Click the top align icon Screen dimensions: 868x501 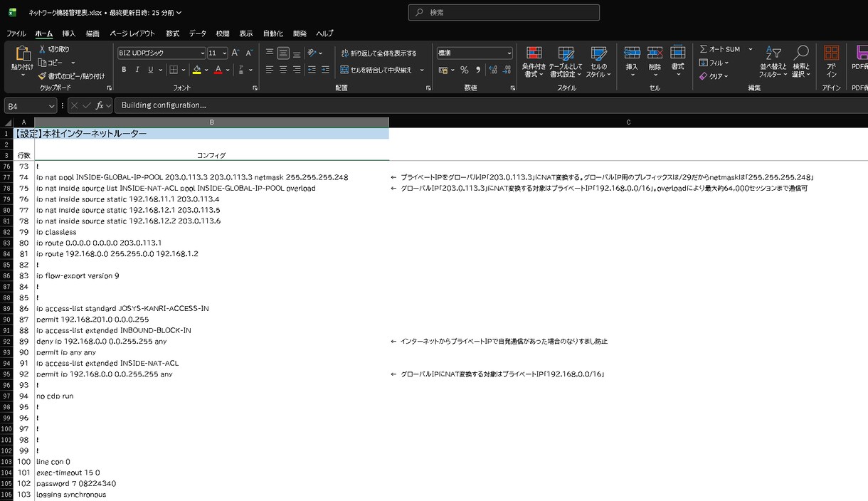tap(270, 53)
